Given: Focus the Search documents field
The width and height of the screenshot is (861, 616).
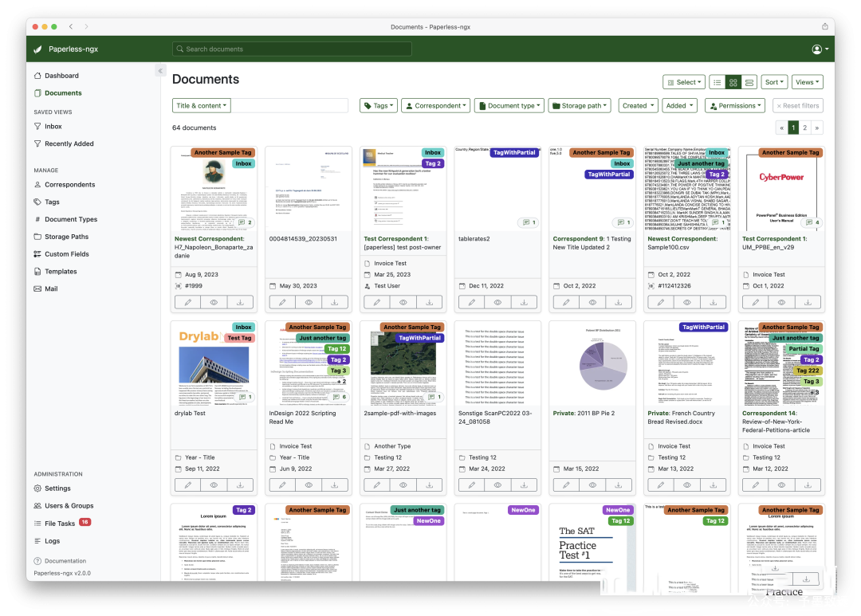Looking at the screenshot, I should (x=292, y=49).
